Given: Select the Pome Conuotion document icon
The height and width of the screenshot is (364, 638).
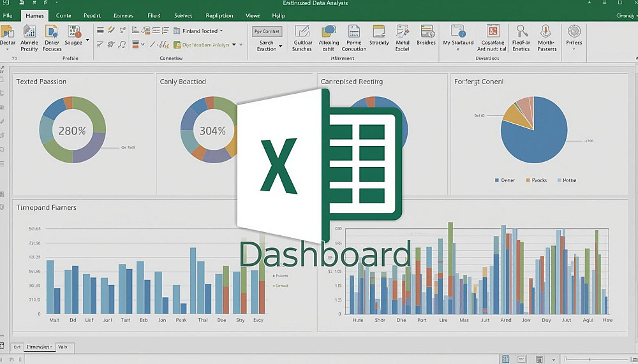Looking at the screenshot, I should (x=354, y=31).
